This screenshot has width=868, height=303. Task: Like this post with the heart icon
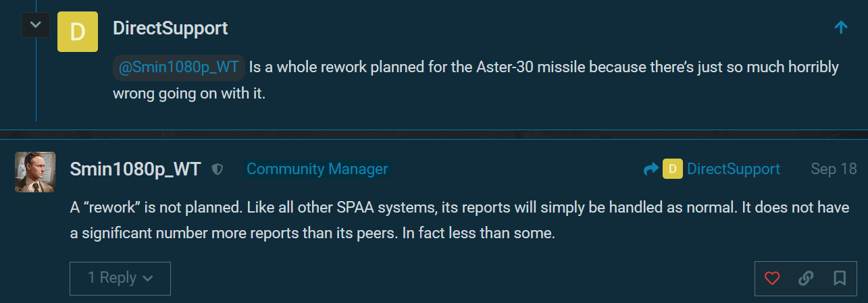coord(772,278)
